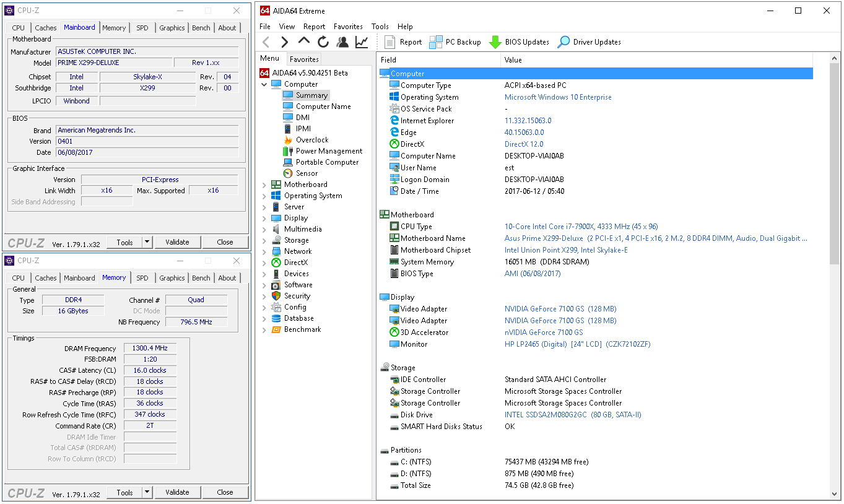Open the user profile icon in the AIDA64 toolbar
The height and width of the screenshot is (504, 844).
[x=342, y=42]
